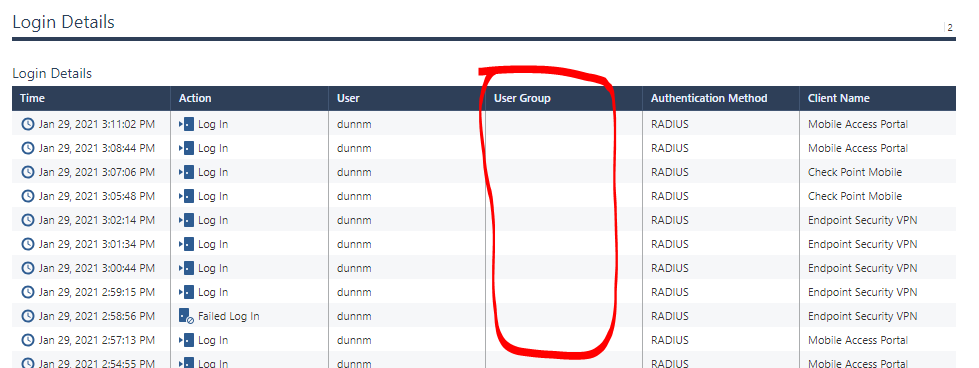Click the Log In icon at 2:57:13 PM
Viewport: 979px width, 368px height.
[187, 340]
